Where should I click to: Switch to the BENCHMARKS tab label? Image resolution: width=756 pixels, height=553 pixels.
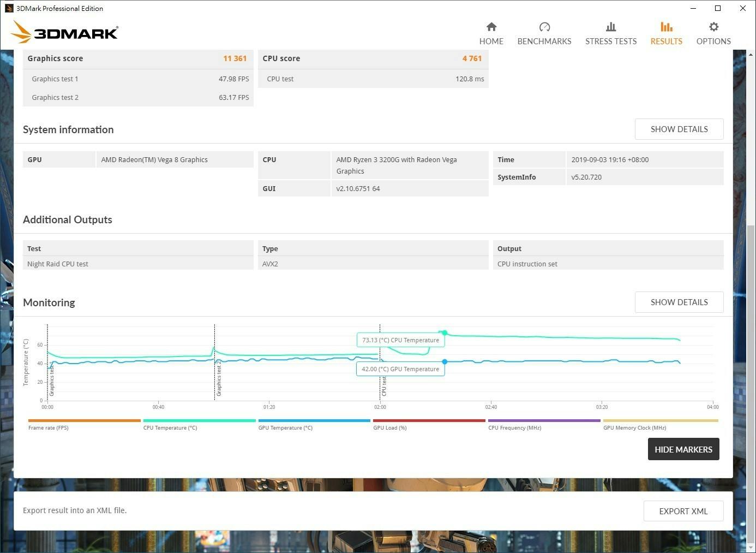[x=544, y=41]
